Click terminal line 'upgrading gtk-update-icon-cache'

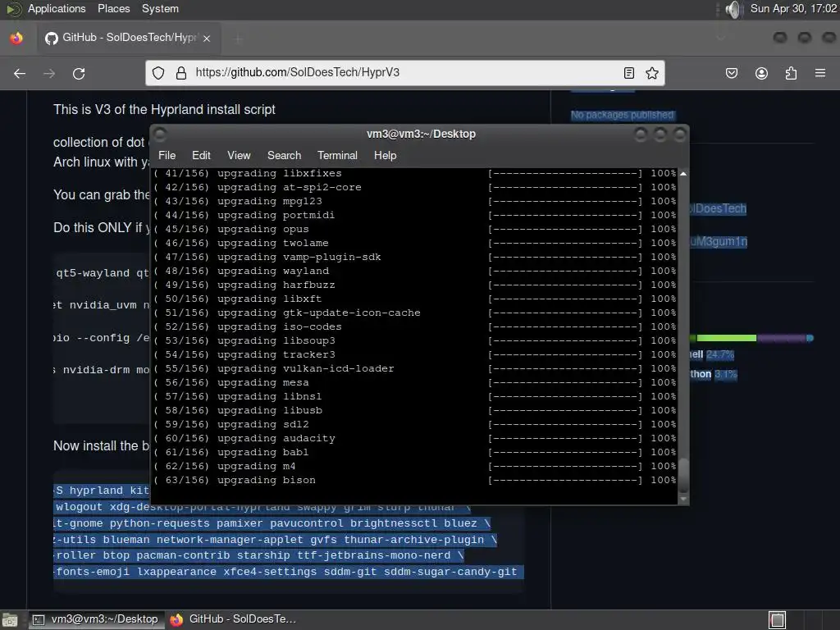(x=319, y=313)
